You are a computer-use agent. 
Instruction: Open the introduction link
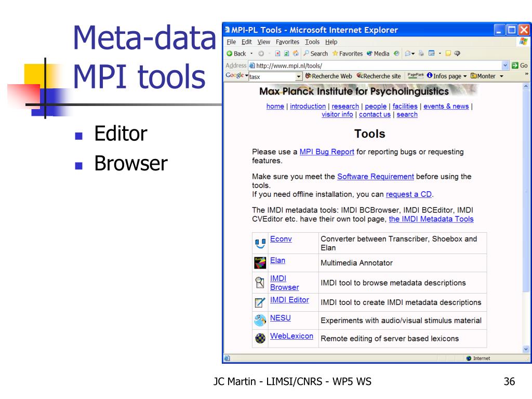click(308, 106)
